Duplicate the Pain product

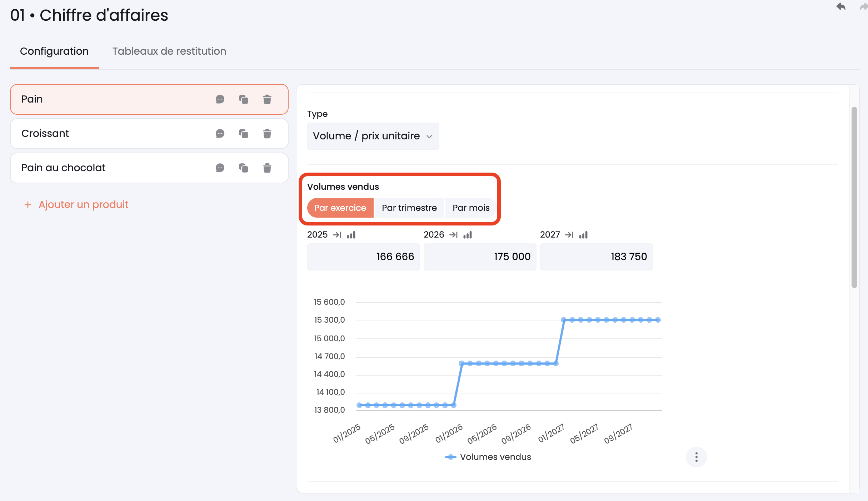(244, 99)
